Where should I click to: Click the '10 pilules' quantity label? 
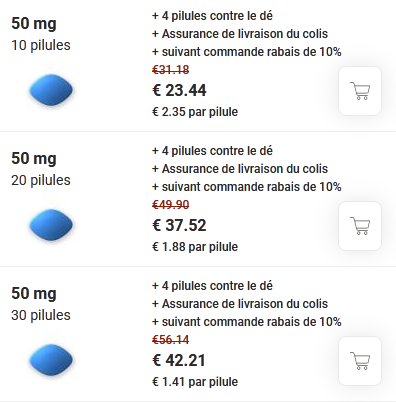click(41, 45)
